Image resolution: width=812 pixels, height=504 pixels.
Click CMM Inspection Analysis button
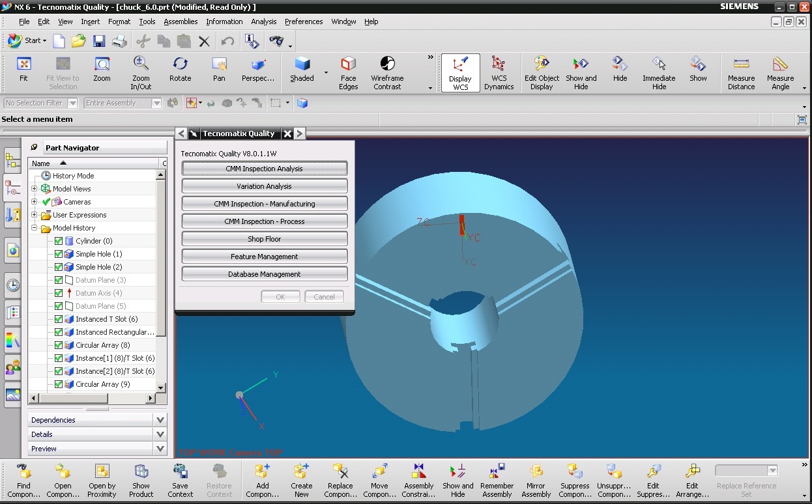pyautogui.click(x=265, y=169)
